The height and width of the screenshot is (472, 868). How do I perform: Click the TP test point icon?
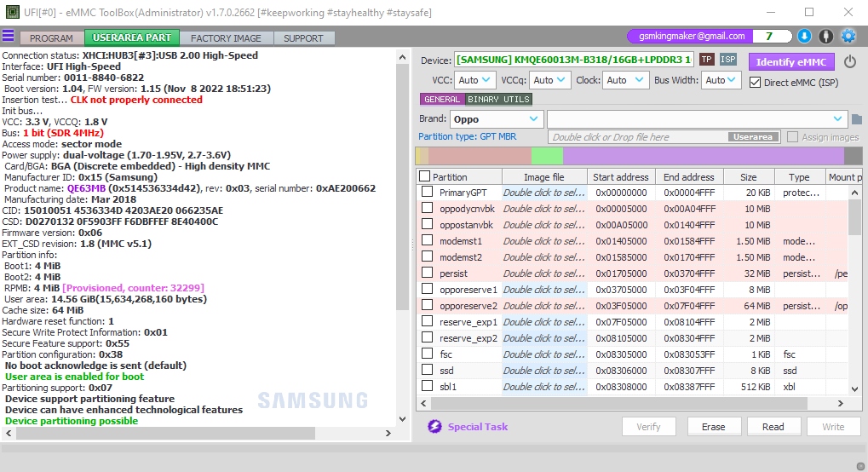706,60
